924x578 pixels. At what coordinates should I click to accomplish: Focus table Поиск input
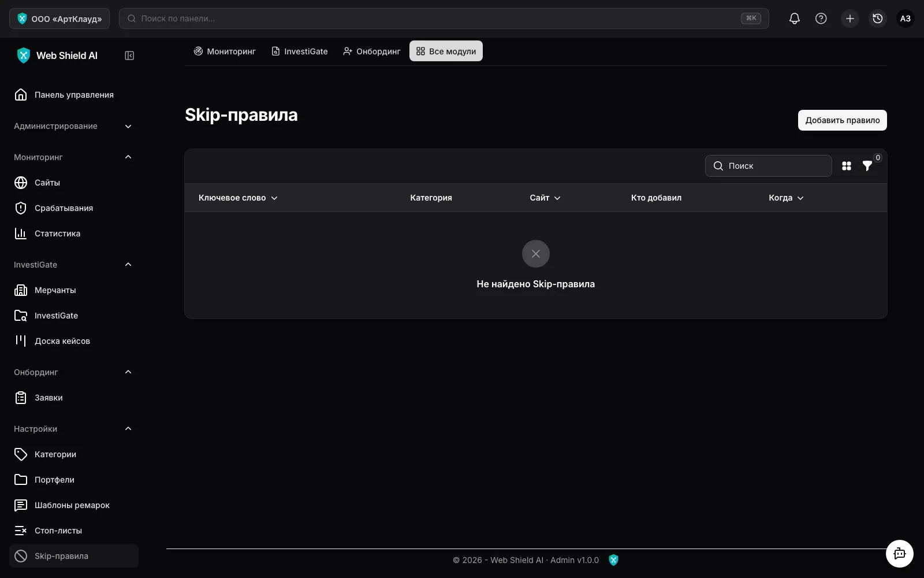pyautogui.click(x=769, y=166)
